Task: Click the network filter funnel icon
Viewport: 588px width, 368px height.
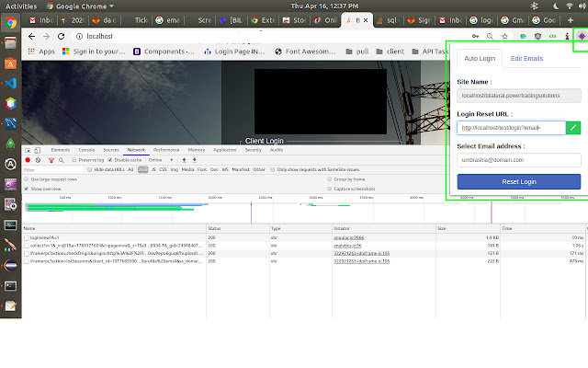Action: (x=50, y=160)
